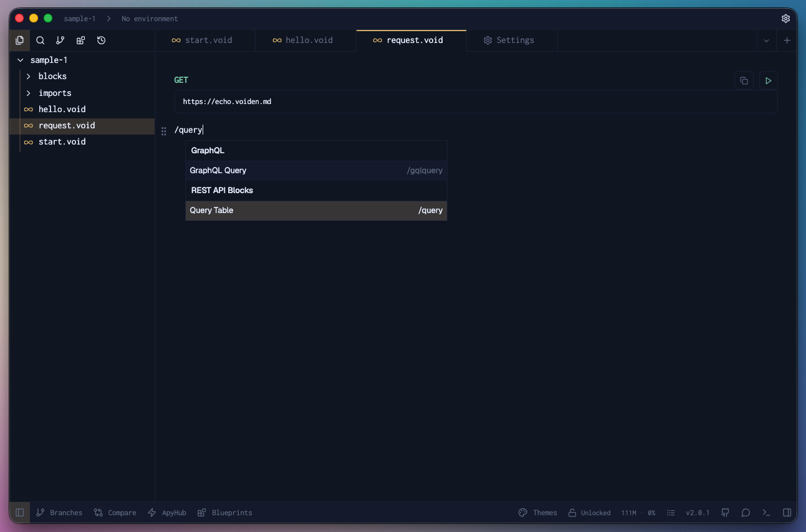
Task: Toggle the Unlocked lock state
Action: point(590,513)
